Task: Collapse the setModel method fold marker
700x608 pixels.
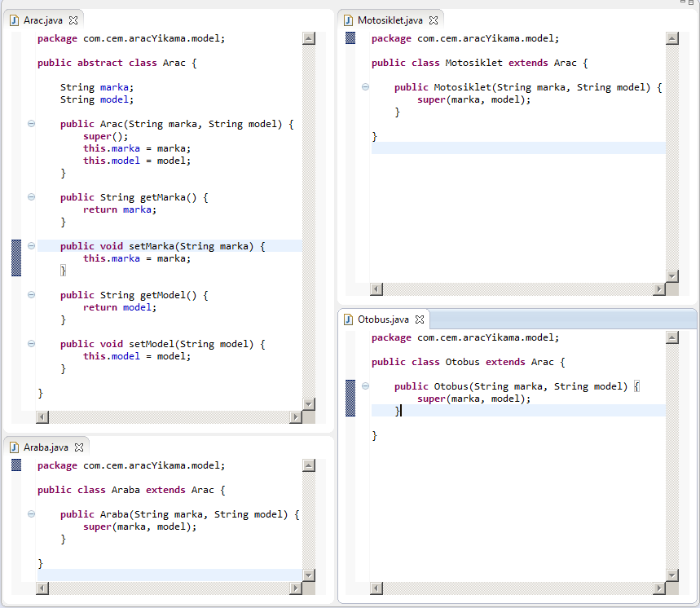Action: coord(31,344)
